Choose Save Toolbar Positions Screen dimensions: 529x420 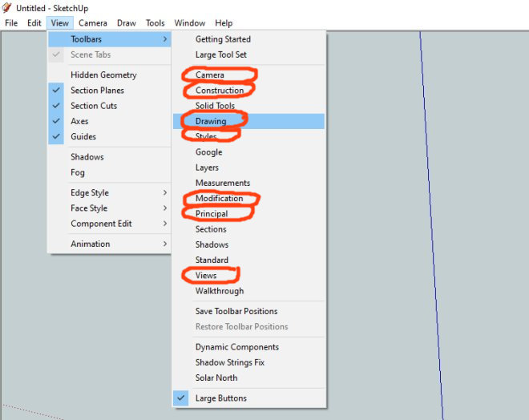pos(249,311)
